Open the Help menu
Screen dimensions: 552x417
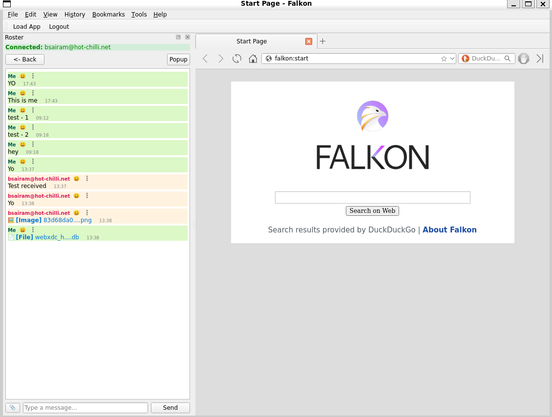point(160,14)
